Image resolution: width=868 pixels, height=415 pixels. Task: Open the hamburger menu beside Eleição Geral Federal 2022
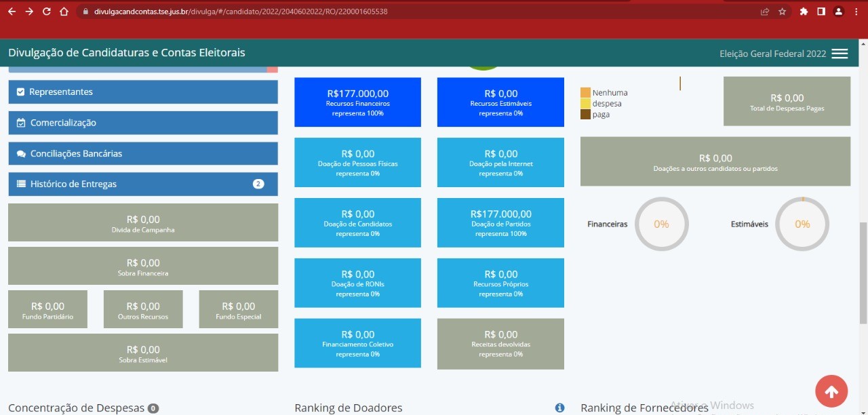click(840, 54)
